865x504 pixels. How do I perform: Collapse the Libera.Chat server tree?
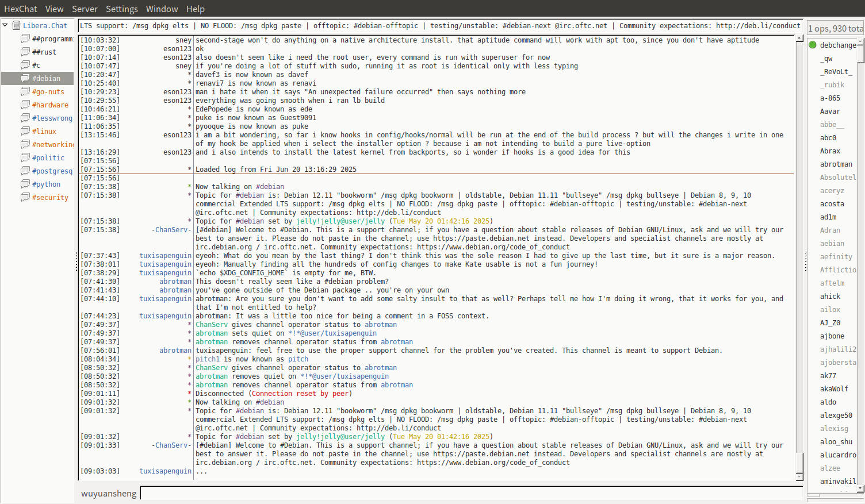[5, 25]
